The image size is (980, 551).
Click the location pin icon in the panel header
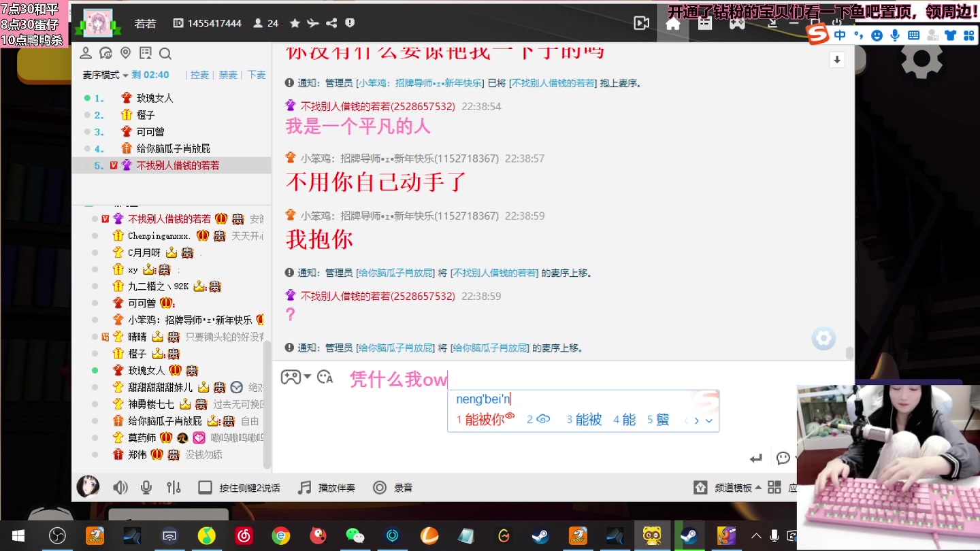[x=125, y=53]
